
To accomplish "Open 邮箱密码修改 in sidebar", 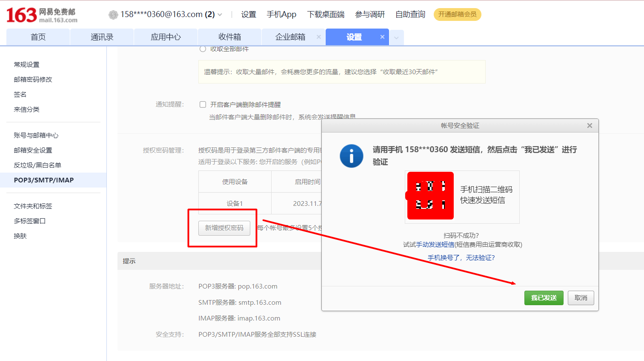I will click(33, 79).
